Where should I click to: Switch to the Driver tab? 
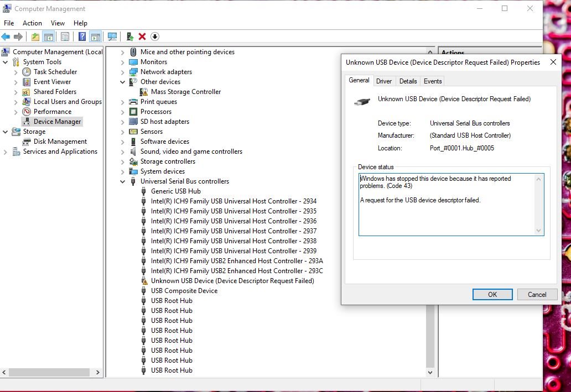(384, 81)
